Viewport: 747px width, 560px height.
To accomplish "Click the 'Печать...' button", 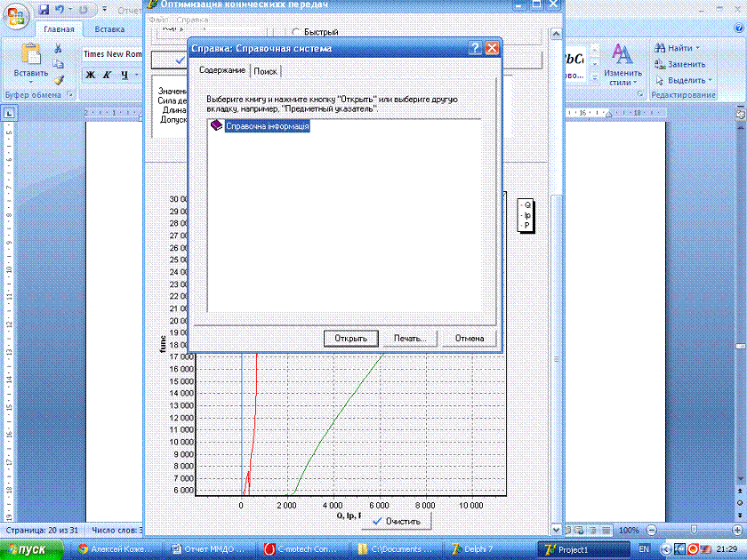I will pos(410,338).
